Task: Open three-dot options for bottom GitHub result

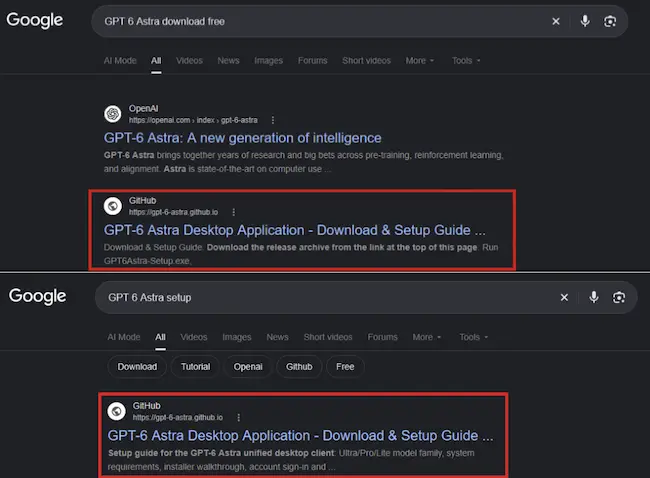Action: (x=238, y=417)
